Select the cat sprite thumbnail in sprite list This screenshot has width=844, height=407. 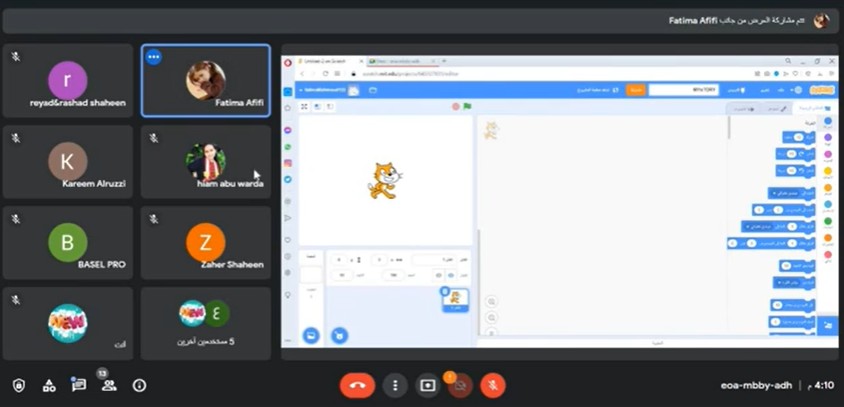455,298
